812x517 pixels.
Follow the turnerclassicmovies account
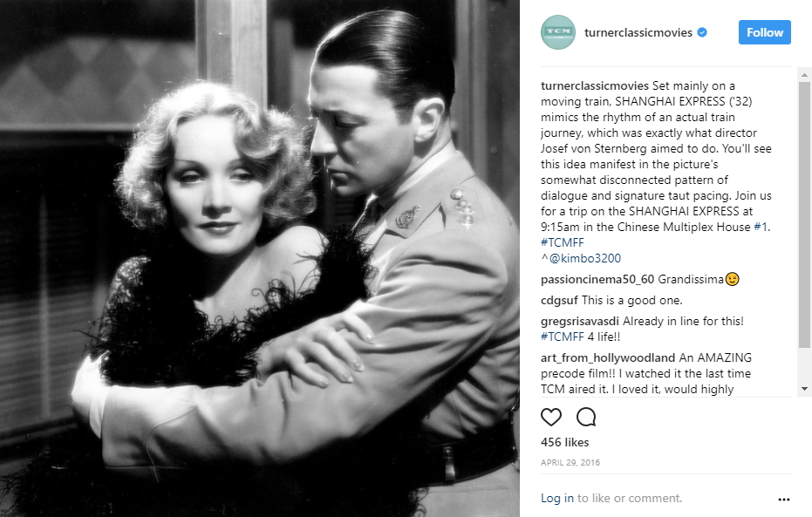tap(764, 32)
